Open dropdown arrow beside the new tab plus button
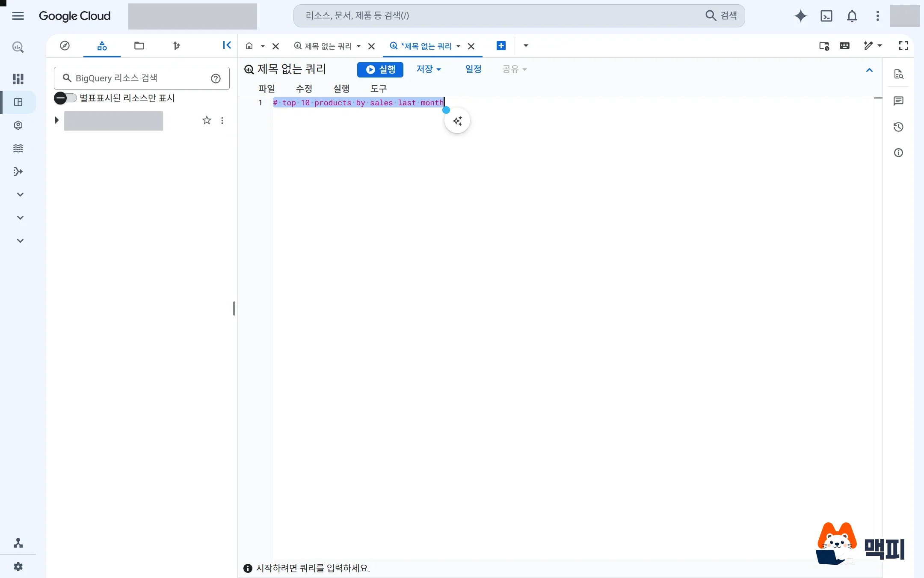 [x=526, y=46]
